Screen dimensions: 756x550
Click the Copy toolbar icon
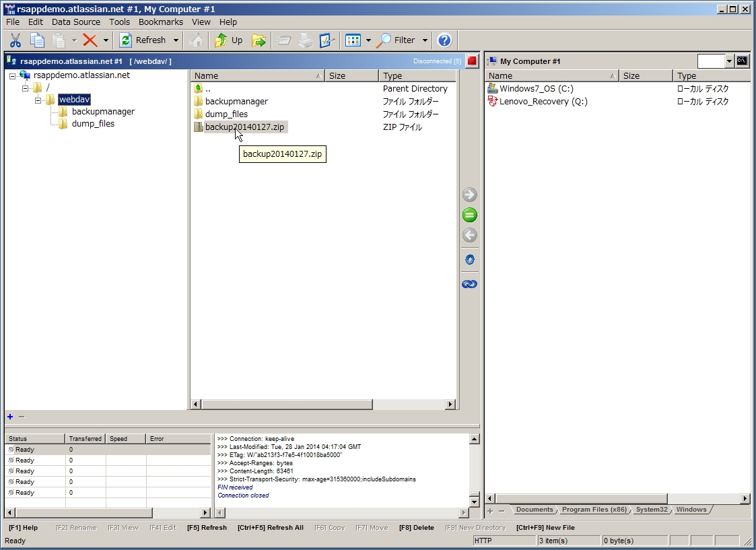click(37, 40)
